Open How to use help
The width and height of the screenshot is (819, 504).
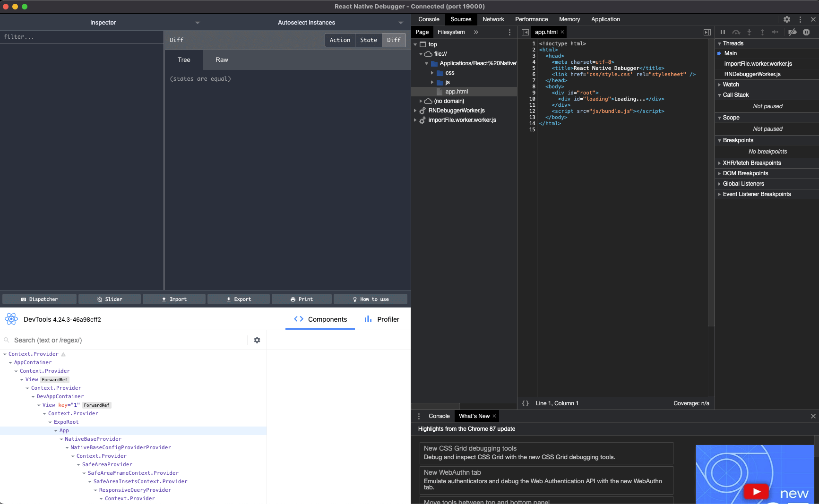click(371, 299)
